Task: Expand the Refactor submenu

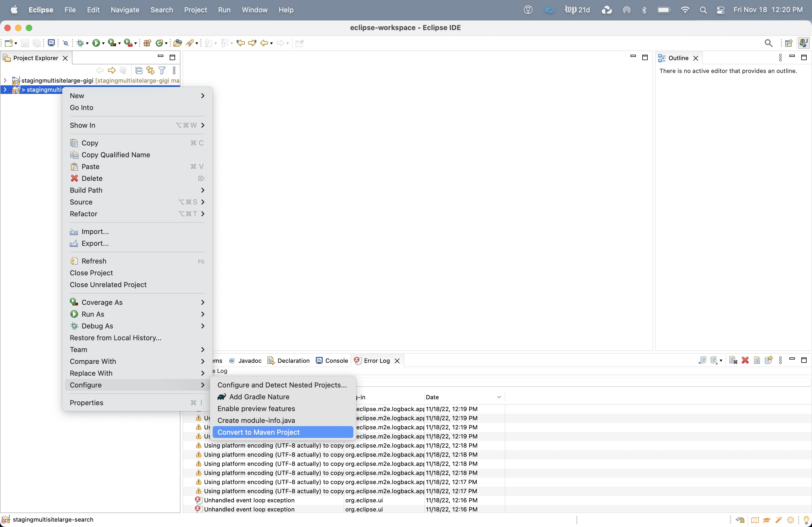Action: point(137,214)
